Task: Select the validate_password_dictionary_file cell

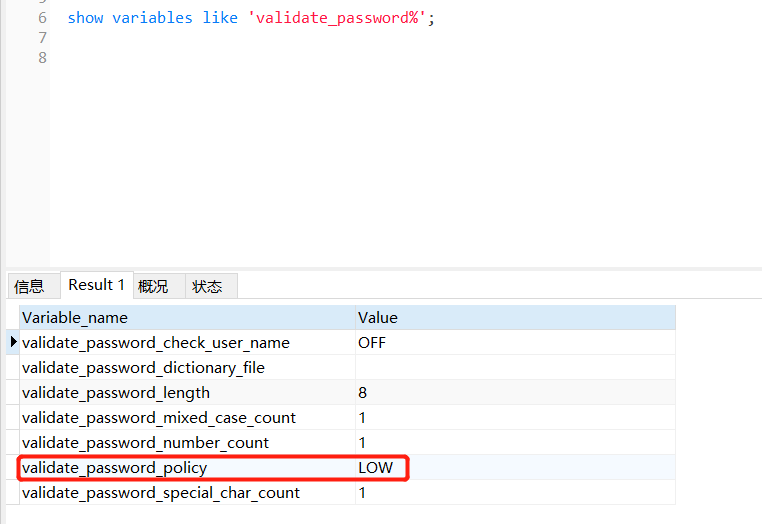Action: (x=187, y=367)
